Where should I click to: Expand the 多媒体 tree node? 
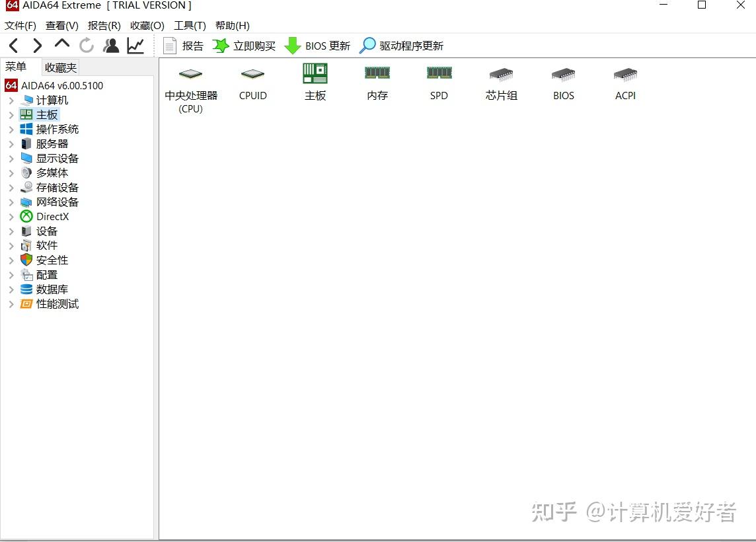pos(11,173)
